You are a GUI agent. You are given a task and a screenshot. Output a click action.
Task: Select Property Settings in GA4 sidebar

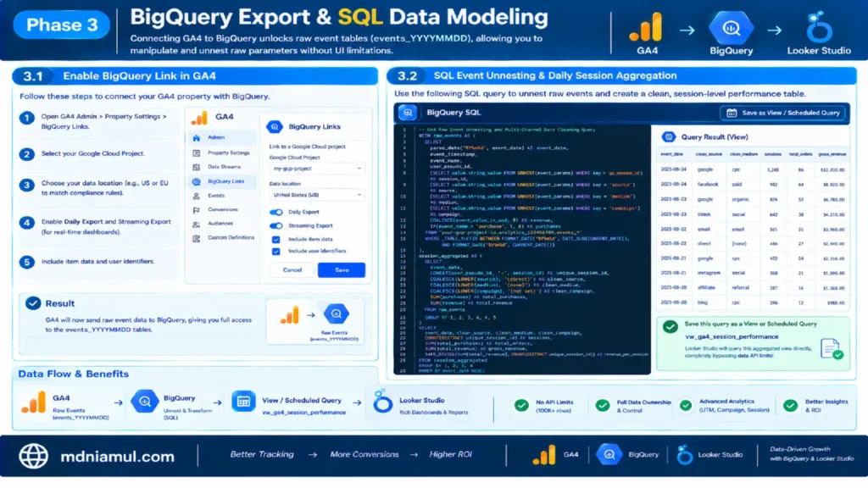click(x=221, y=152)
